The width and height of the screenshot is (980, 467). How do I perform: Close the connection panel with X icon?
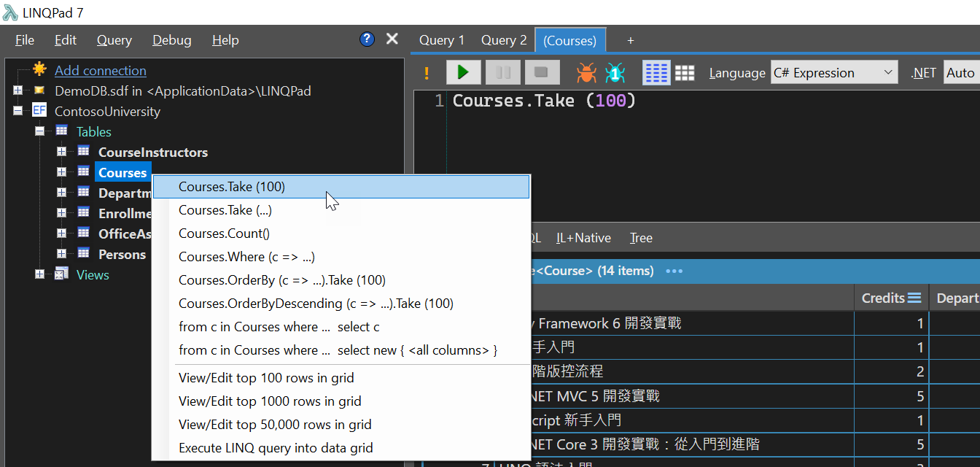392,39
